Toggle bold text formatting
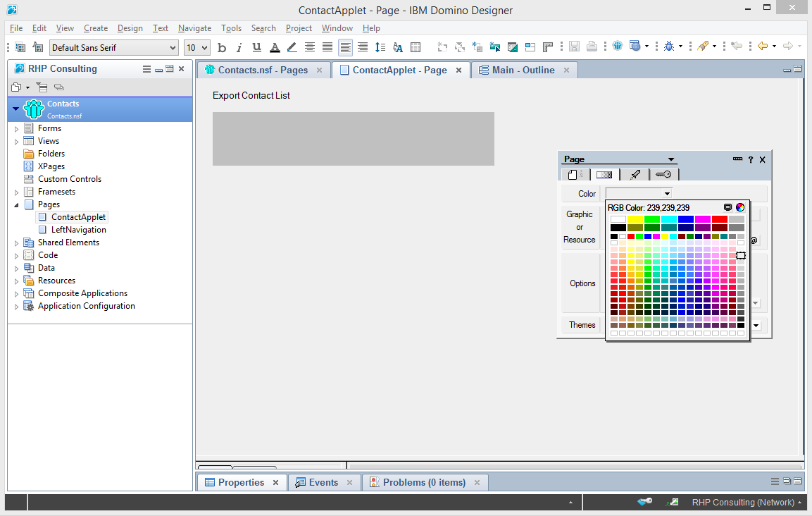 (x=222, y=47)
